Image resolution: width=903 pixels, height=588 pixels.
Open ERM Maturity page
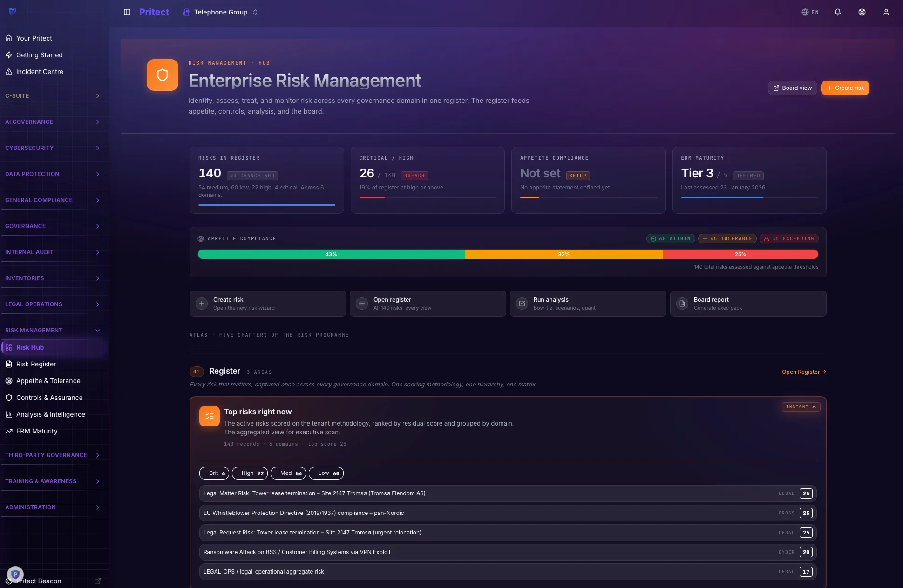[x=53, y=431]
